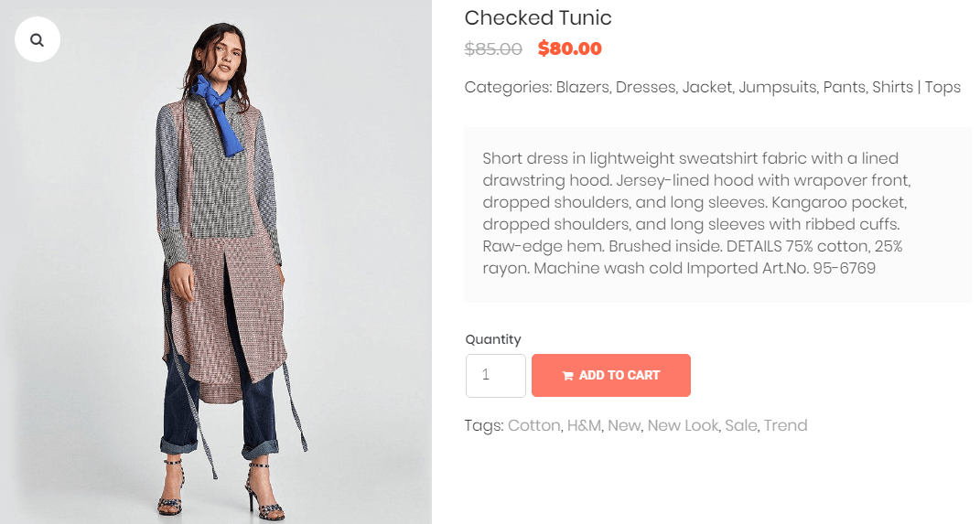Open the Jumpsuits category link
The height and width of the screenshot is (524, 980).
coord(777,88)
